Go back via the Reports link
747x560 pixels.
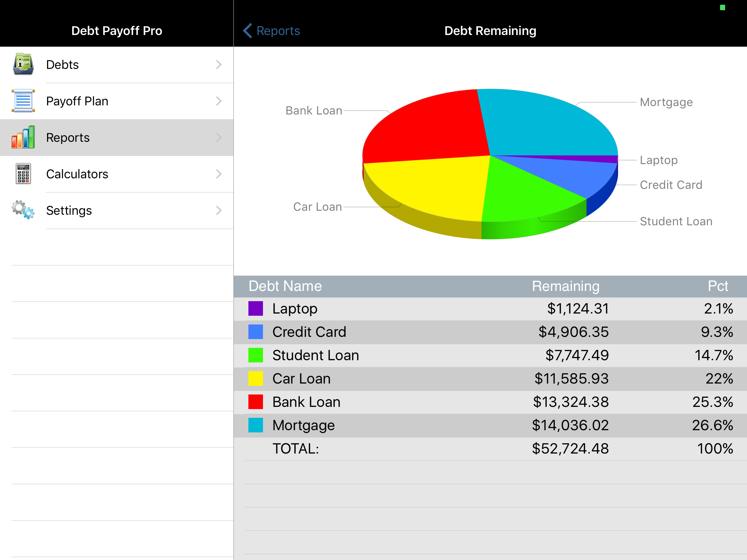click(278, 31)
